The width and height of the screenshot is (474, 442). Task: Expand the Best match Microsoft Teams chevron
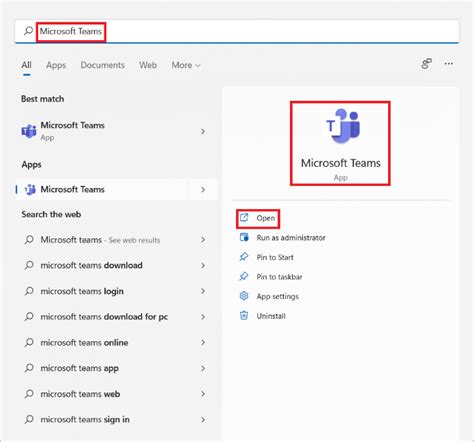point(203,132)
